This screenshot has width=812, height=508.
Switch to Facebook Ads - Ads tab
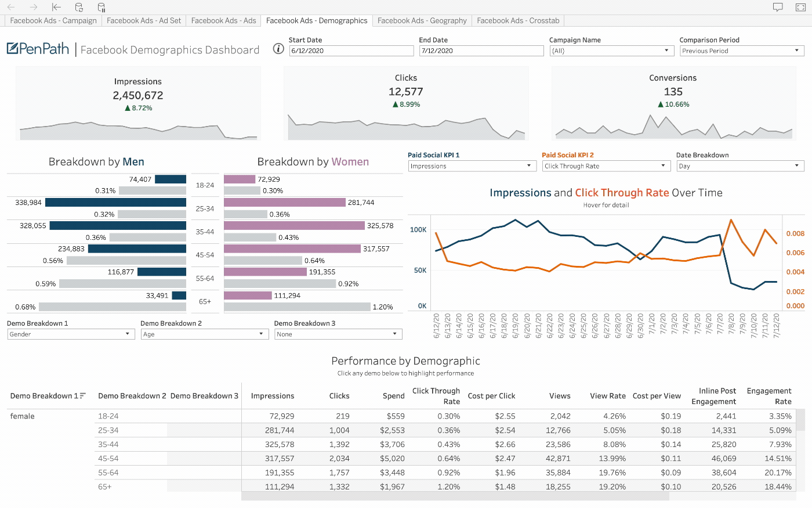click(x=223, y=20)
